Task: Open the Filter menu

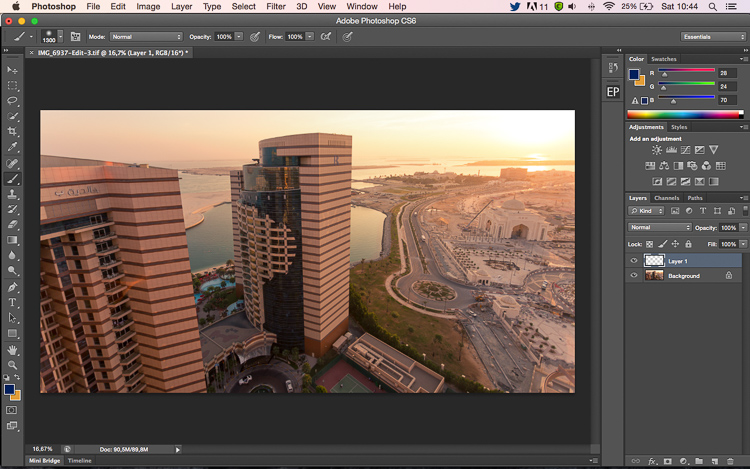Action: [x=276, y=7]
